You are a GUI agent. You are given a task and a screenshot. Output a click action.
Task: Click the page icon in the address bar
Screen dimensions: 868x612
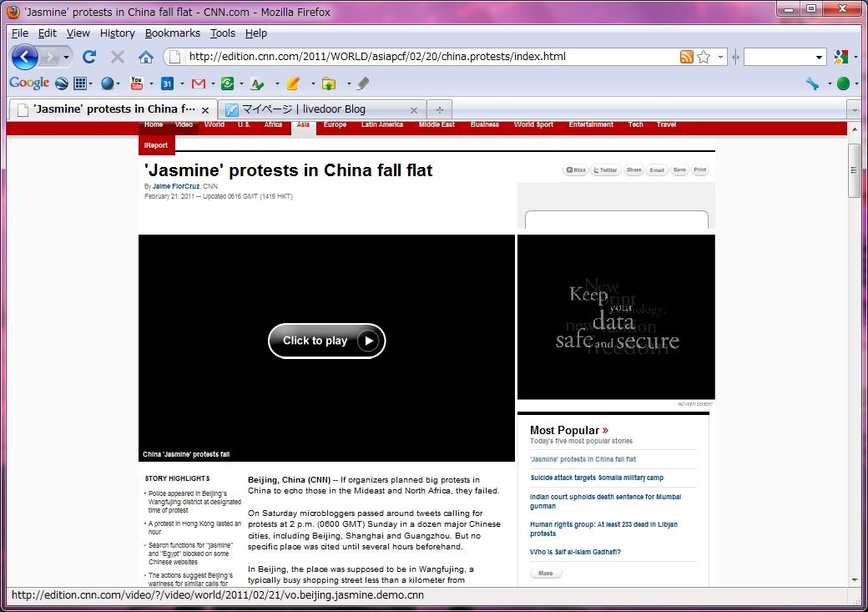[174, 57]
